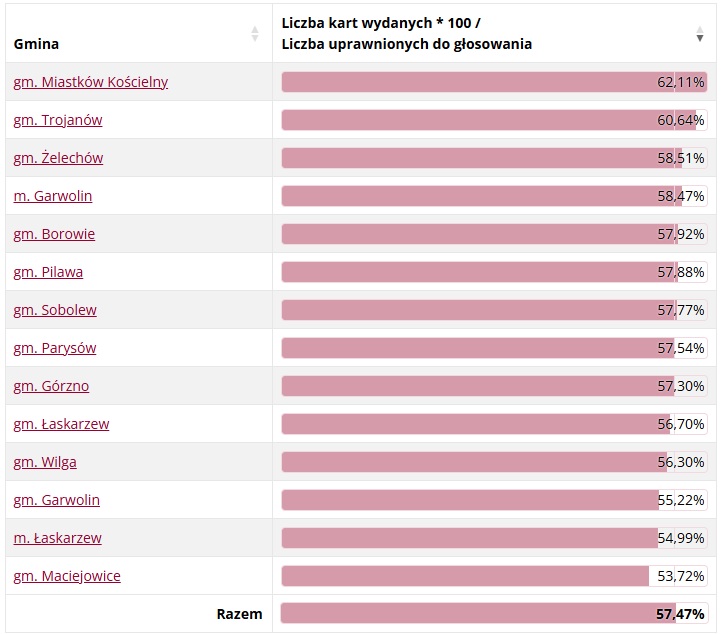Click gm. Parysów link

(x=55, y=348)
